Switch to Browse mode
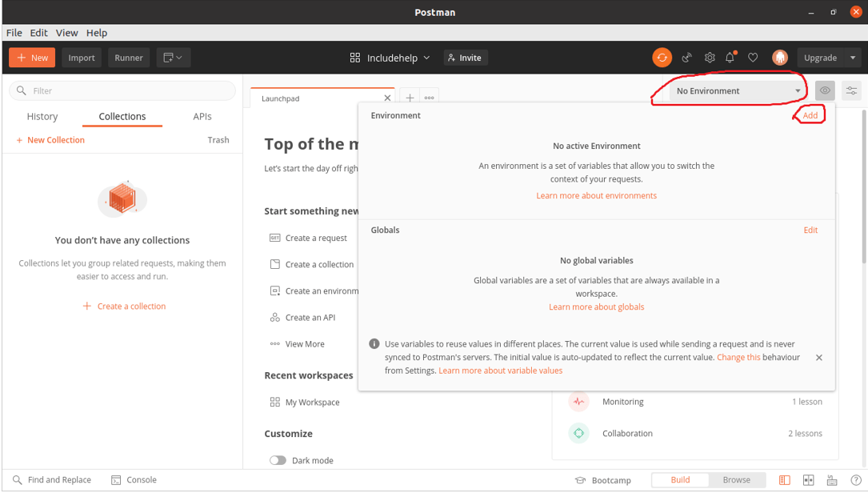The height and width of the screenshot is (493, 868). [736, 479]
